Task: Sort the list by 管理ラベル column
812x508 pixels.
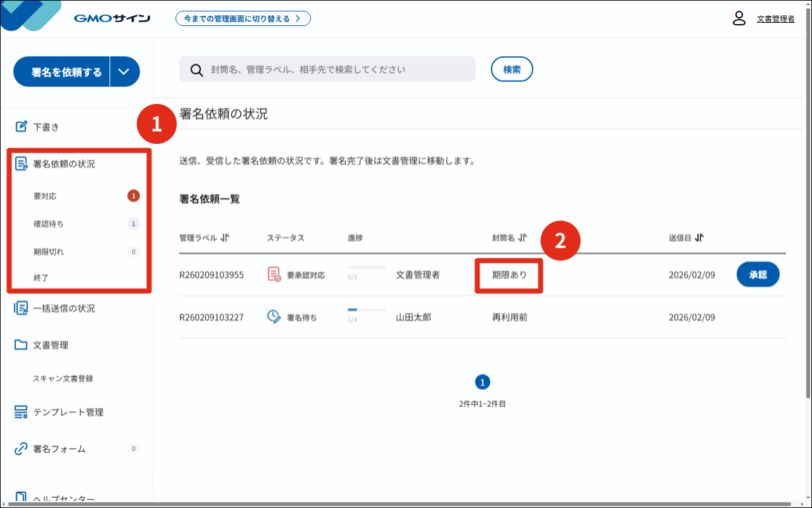Action: [x=225, y=238]
